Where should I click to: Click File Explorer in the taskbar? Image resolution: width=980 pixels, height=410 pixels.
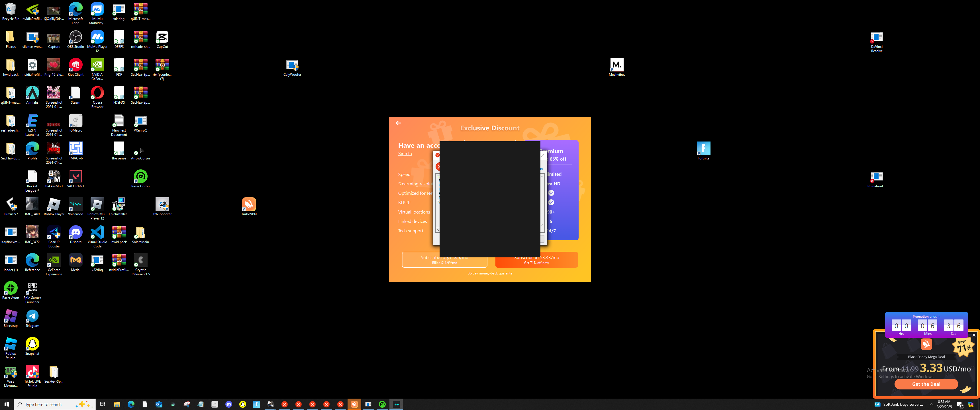click(x=117, y=404)
